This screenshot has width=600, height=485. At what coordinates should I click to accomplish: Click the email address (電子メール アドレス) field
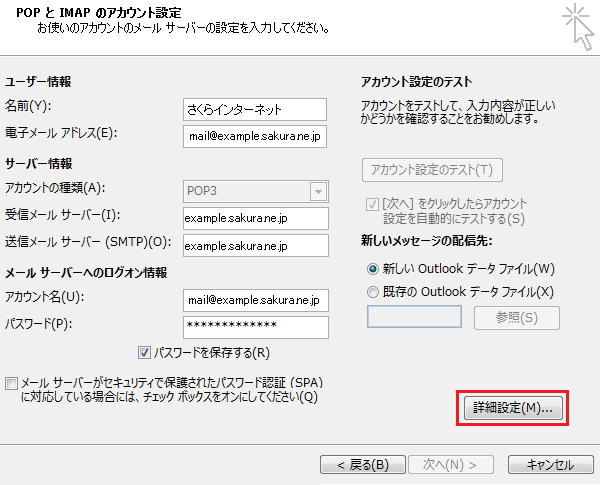click(255, 135)
